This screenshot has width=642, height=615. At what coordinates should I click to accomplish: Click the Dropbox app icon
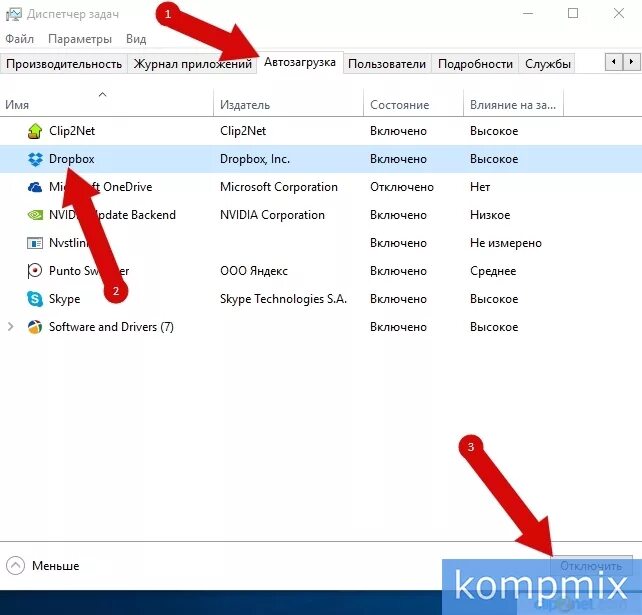pyautogui.click(x=35, y=159)
